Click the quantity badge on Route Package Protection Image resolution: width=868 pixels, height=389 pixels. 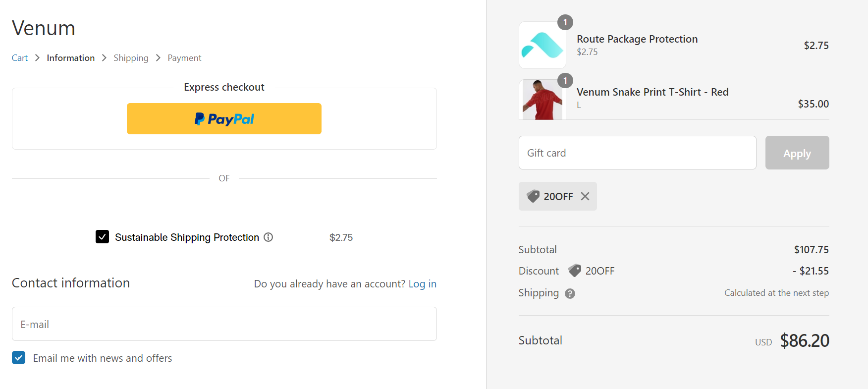565,22
